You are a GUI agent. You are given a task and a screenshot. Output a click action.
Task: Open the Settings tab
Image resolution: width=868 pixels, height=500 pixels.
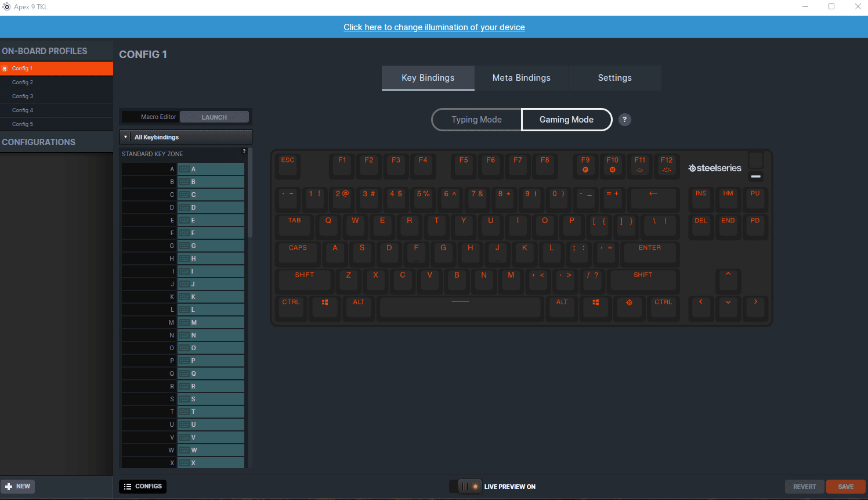pyautogui.click(x=615, y=78)
